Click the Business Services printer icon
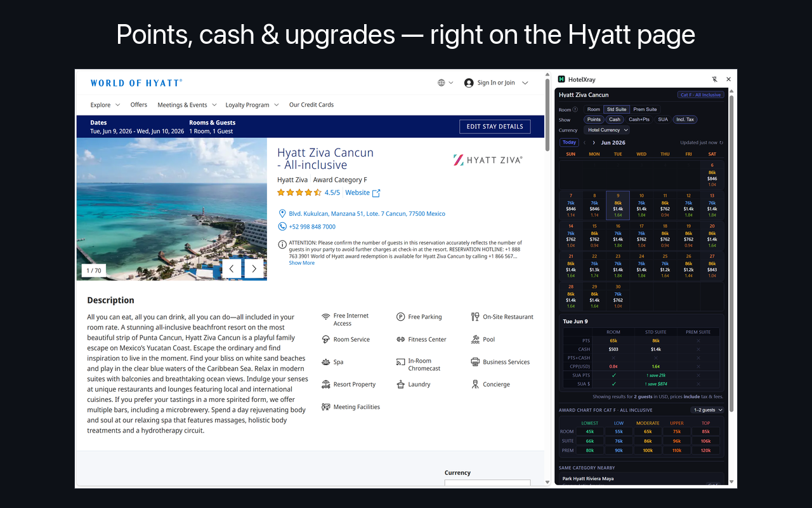The width and height of the screenshot is (812, 508). (475, 362)
